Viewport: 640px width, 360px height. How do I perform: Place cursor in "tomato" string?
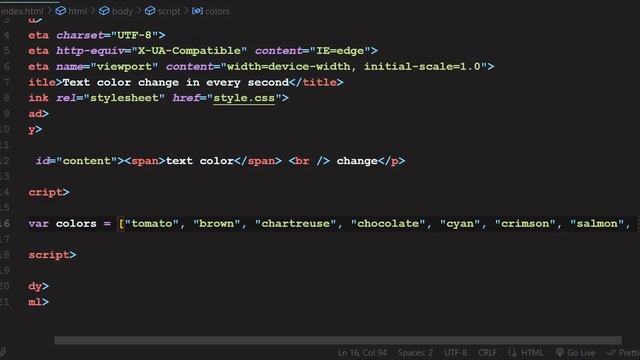(x=152, y=224)
